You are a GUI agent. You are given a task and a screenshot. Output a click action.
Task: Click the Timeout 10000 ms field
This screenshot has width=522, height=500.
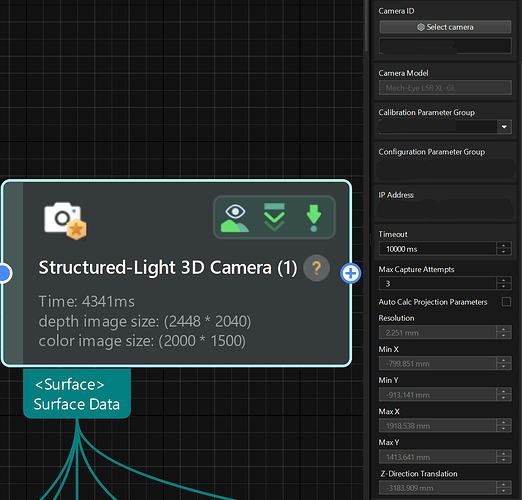[x=438, y=249]
